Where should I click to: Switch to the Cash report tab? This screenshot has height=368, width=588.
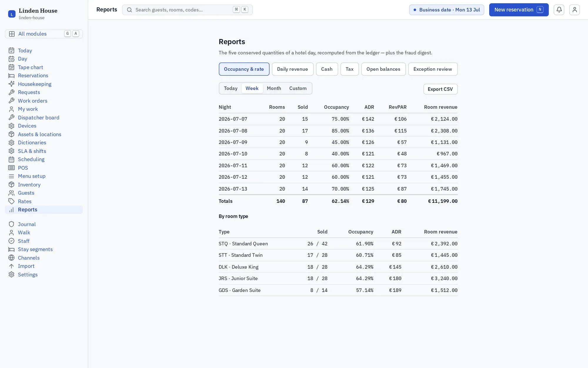[327, 69]
